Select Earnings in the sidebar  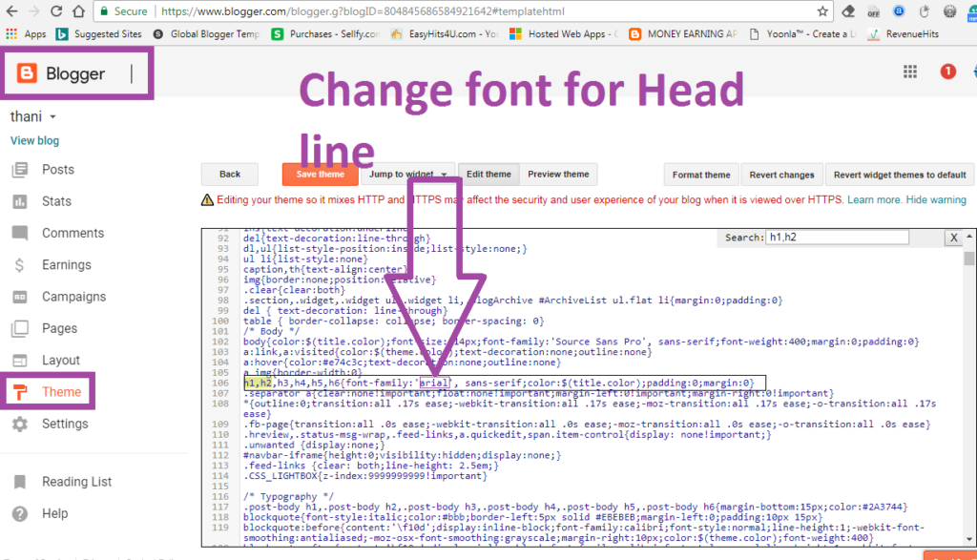(67, 265)
